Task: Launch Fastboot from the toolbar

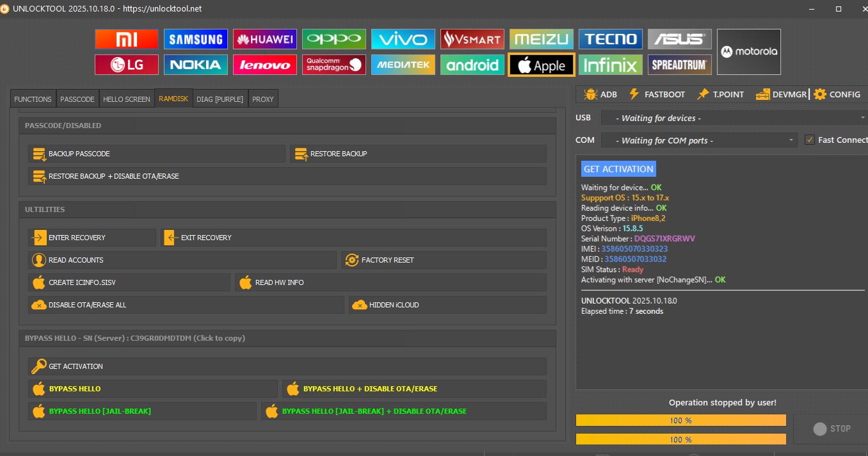Action: pyautogui.click(x=657, y=94)
